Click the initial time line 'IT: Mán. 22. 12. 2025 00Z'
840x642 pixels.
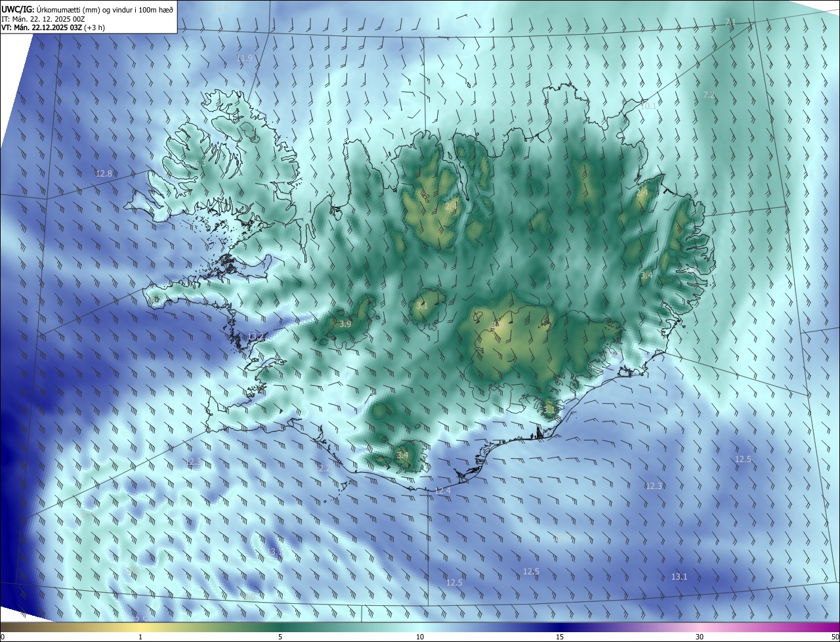pyautogui.click(x=43, y=18)
